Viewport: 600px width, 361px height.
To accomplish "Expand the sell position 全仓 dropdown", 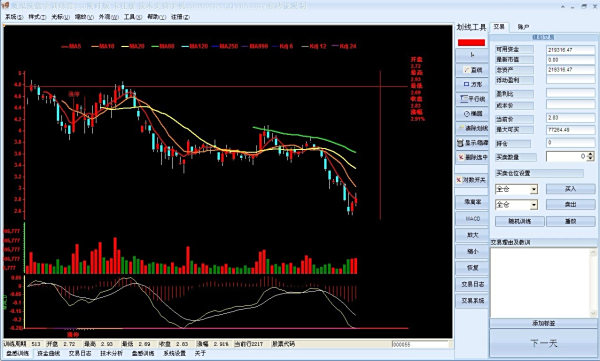I will [533, 205].
